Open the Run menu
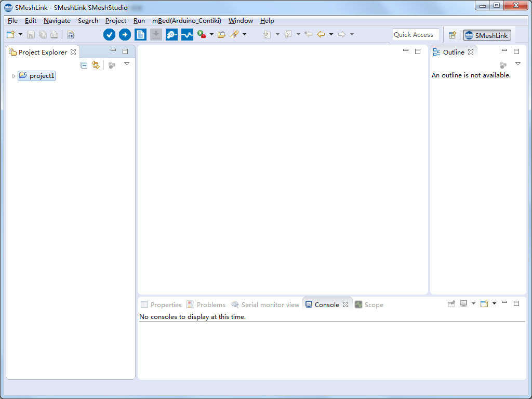532x399 pixels. coord(139,21)
